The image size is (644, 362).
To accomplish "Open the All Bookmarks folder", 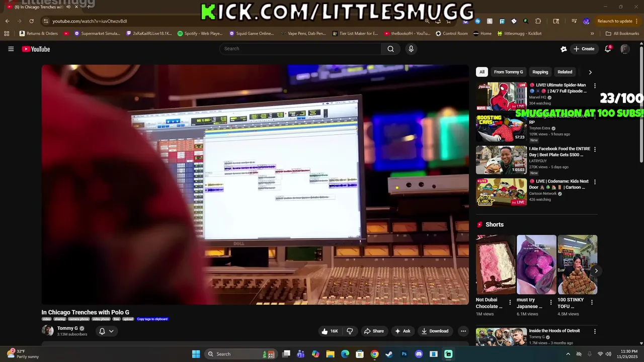I will pyautogui.click(x=622, y=34).
